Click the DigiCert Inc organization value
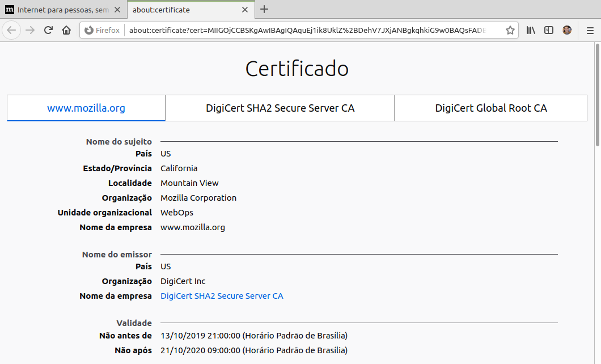The width and height of the screenshot is (601, 364). (183, 281)
